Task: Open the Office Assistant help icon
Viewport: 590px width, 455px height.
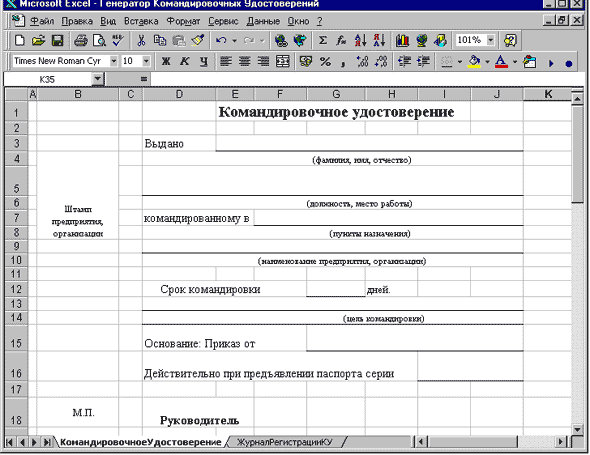Action: [510, 40]
